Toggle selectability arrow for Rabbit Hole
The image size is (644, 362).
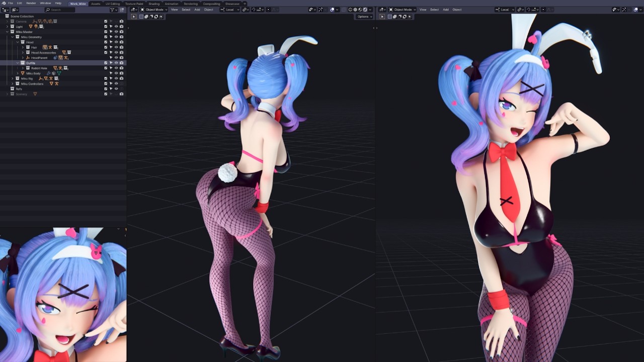pos(111,68)
